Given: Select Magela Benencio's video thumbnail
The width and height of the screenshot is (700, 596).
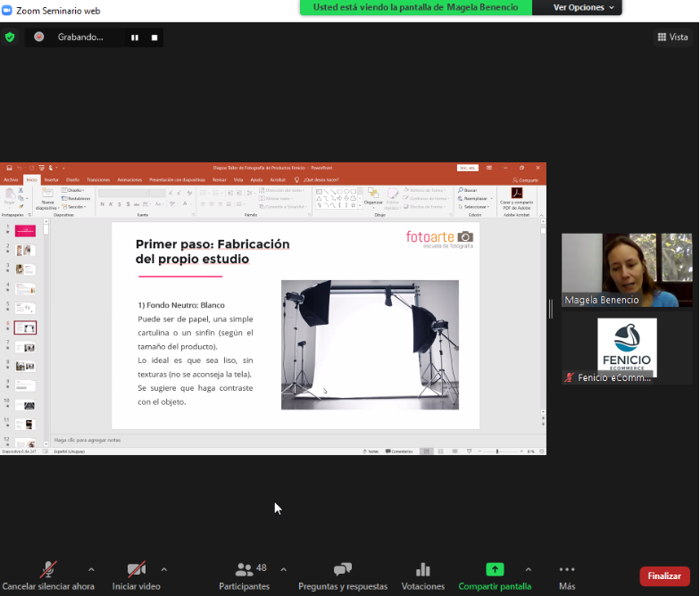Looking at the screenshot, I should point(626,270).
